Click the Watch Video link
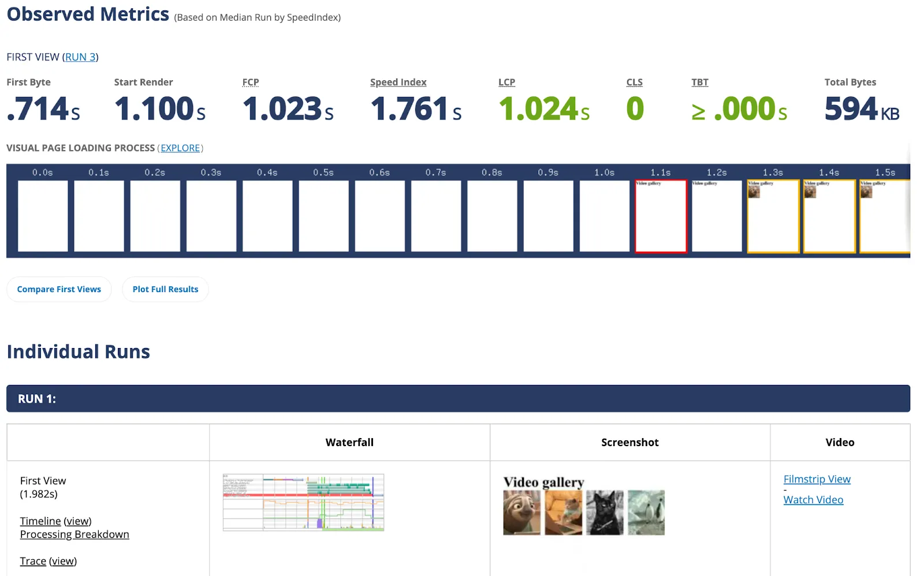Image resolution: width=924 pixels, height=576 pixels. [x=813, y=499]
